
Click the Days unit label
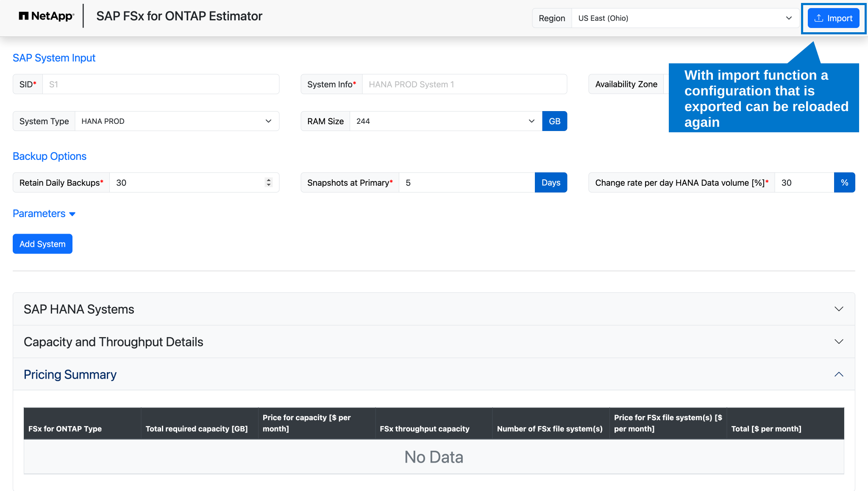[551, 183]
